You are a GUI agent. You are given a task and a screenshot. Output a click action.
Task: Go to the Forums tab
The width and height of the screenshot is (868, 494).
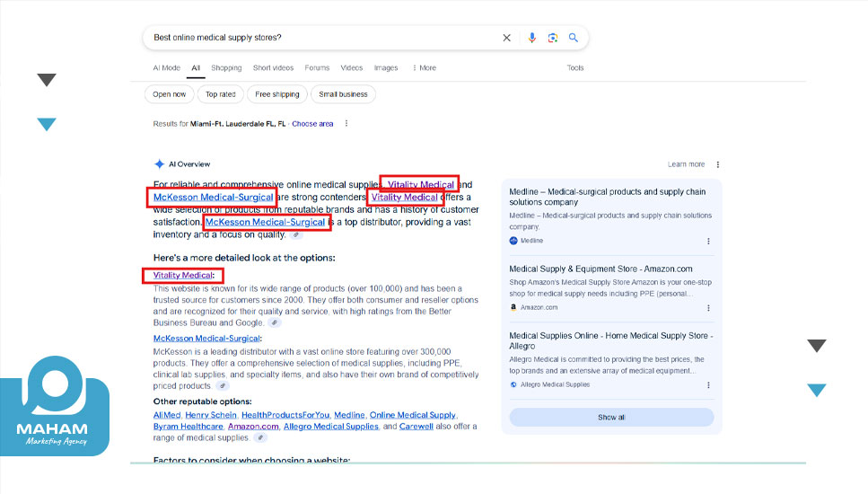(x=317, y=67)
